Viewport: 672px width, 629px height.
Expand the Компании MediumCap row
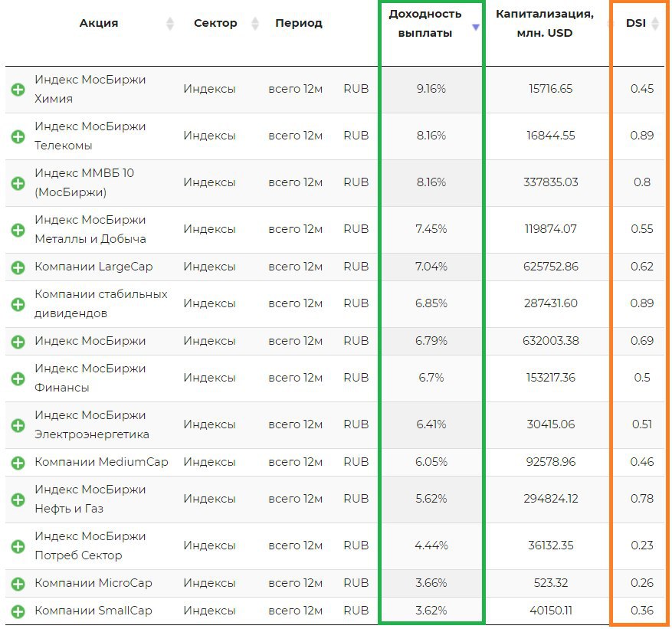click(x=18, y=463)
